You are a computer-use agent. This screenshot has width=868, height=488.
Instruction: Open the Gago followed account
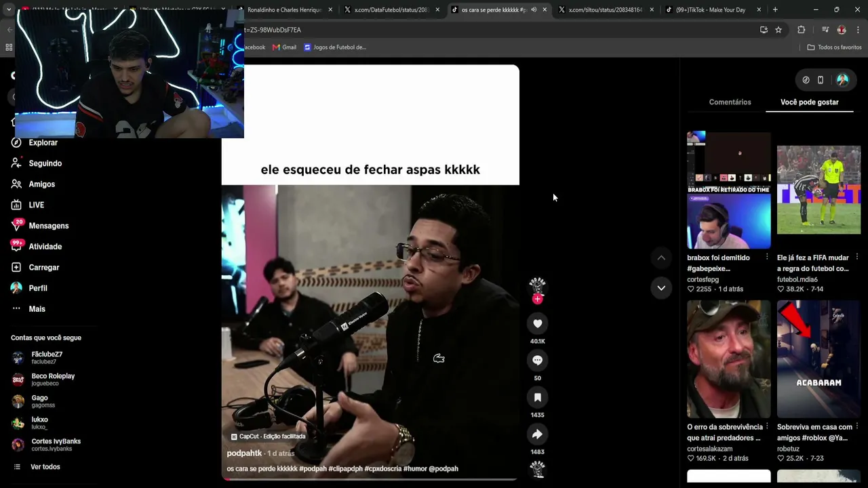[x=39, y=401]
